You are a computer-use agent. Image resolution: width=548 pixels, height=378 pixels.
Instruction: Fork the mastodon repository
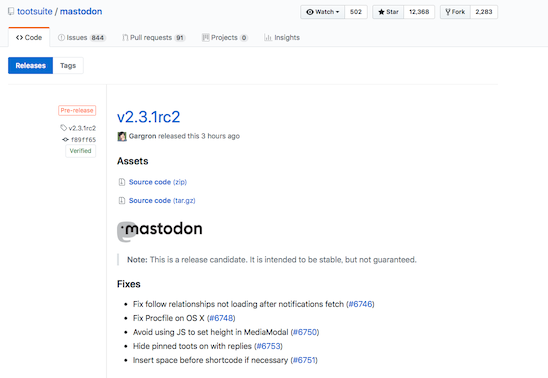tap(455, 12)
